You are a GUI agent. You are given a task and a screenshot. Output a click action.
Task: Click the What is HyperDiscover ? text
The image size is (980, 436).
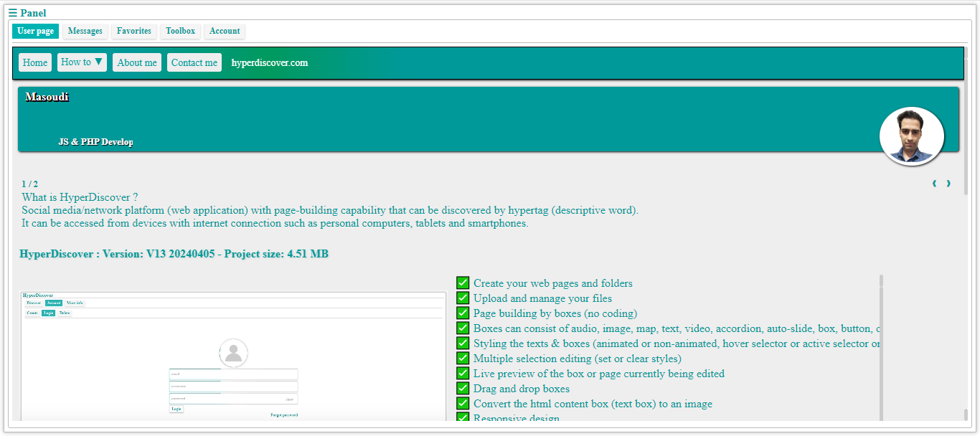(x=80, y=197)
